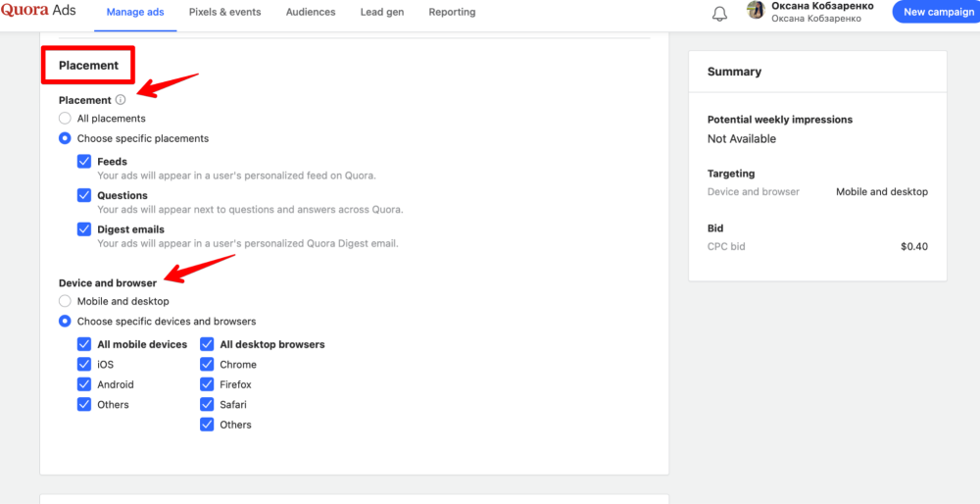Open the Audiences tab
The width and height of the screenshot is (980, 504).
tap(311, 12)
